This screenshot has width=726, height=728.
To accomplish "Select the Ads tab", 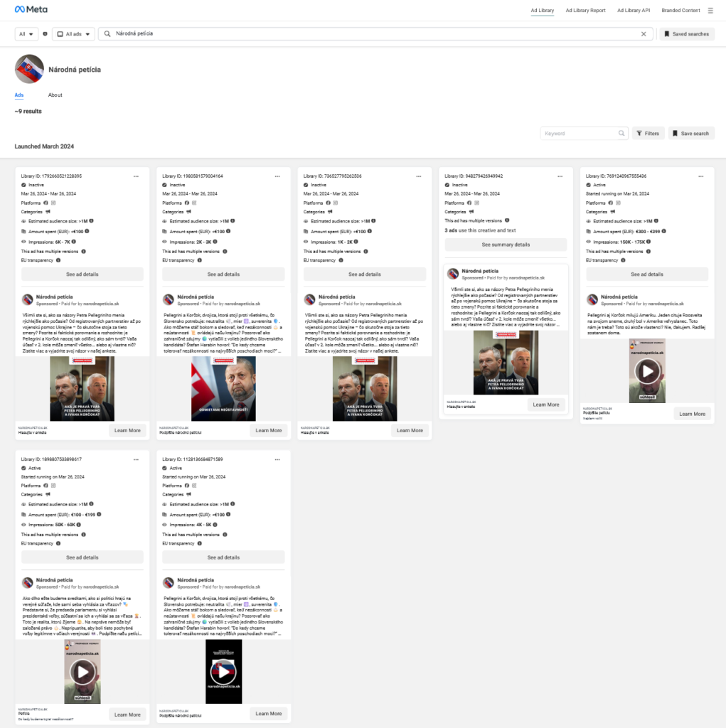I will pos(19,95).
